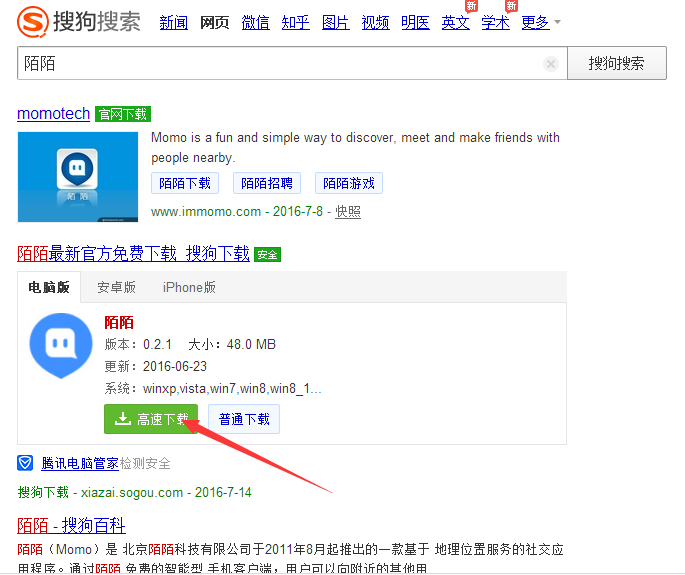This screenshot has height=575, width=685.
Task: Clear the search box with X icon
Action: [x=551, y=64]
